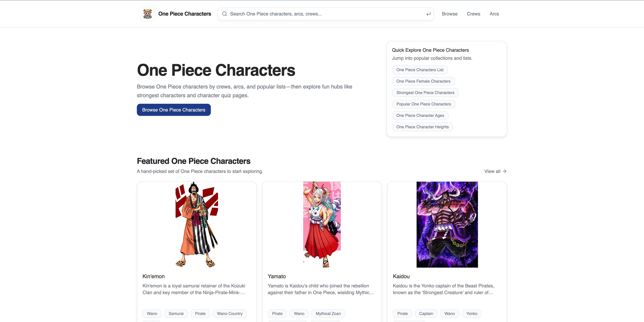This screenshot has height=322, width=644.
Task: Open One Piece Female Characters list
Action: [x=423, y=81]
